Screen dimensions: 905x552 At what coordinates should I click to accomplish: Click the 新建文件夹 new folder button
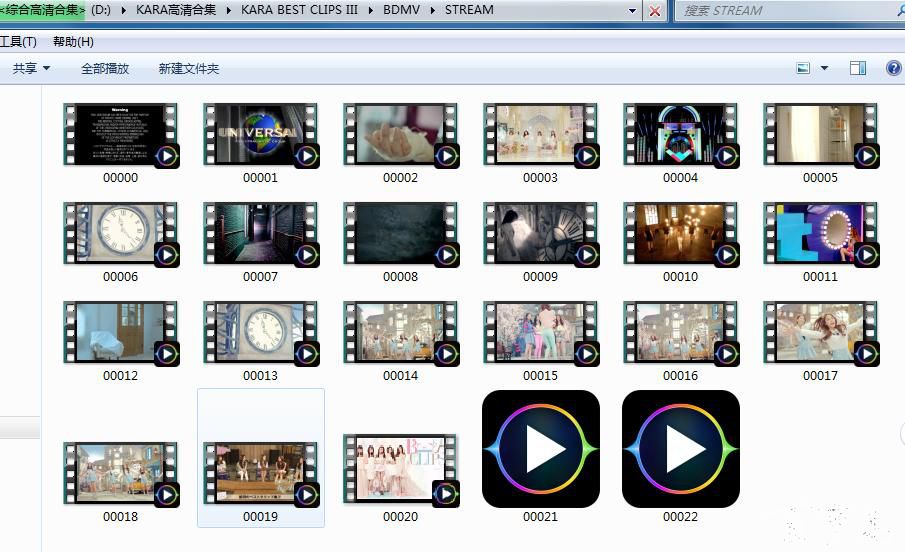click(188, 68)
